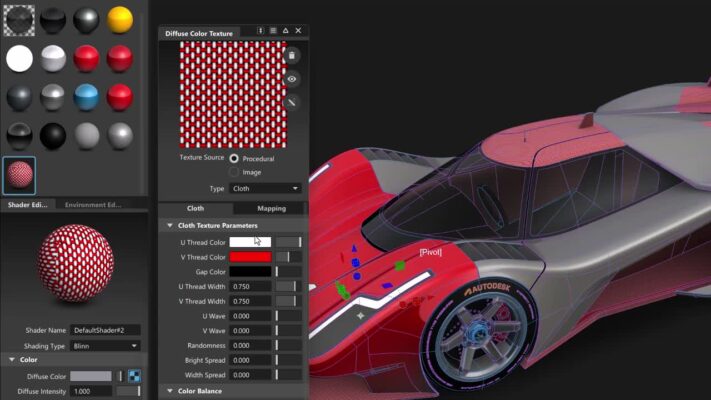The image size is (711, 400).
Task: Open the Shading Type dropdown showing Blinn
Action: coord(105,346)
